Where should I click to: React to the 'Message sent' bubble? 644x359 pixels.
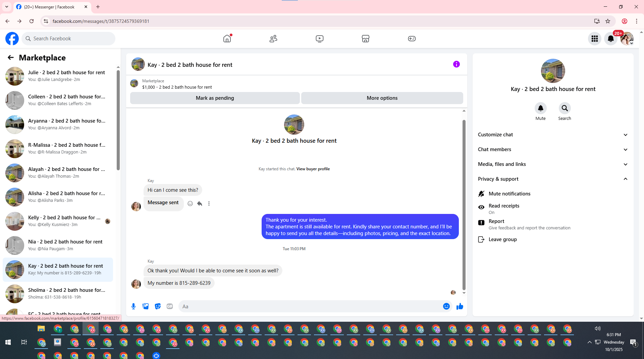tap(190, 204)
